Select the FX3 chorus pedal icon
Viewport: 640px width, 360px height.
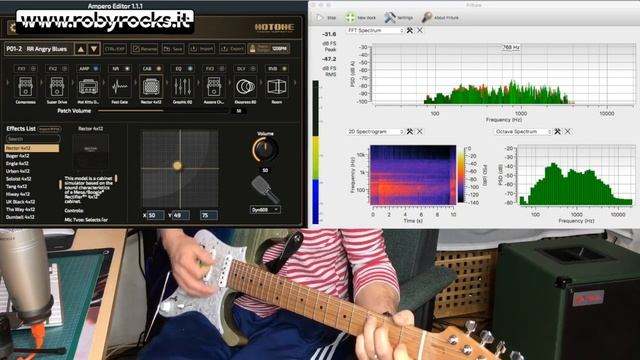pos(213,87)
